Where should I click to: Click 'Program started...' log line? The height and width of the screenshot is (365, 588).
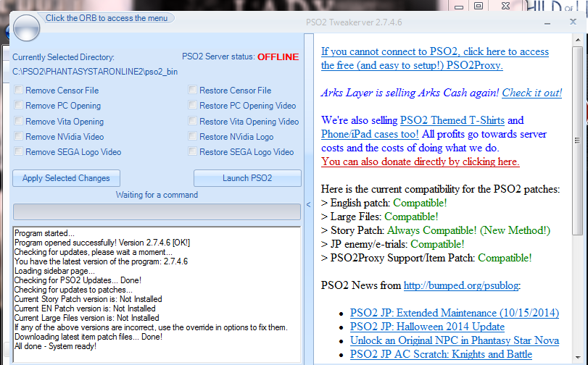pyautogui.click(x=44, y=233)
